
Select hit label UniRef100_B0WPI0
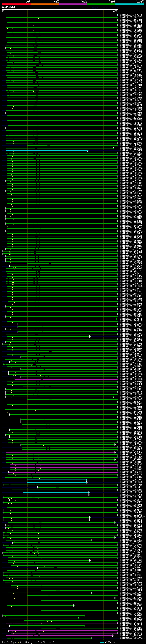(131, 301)
